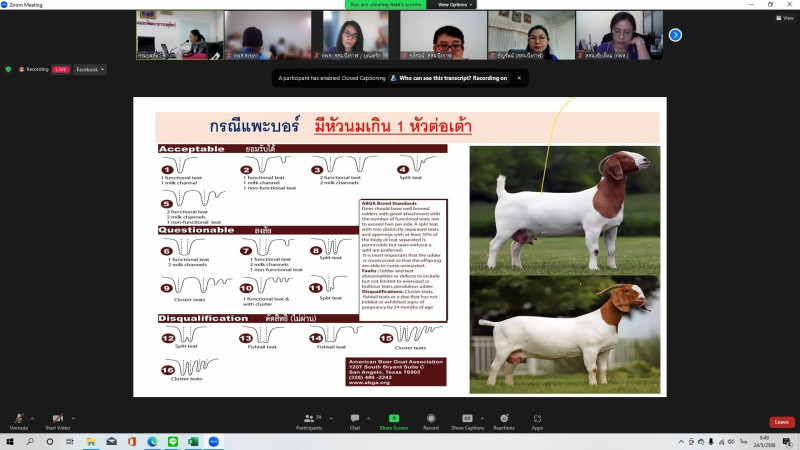This screenshot has width=800, height=450.
Task: Dismiss the closed captioning notification
Action: (x=518, y=77)
